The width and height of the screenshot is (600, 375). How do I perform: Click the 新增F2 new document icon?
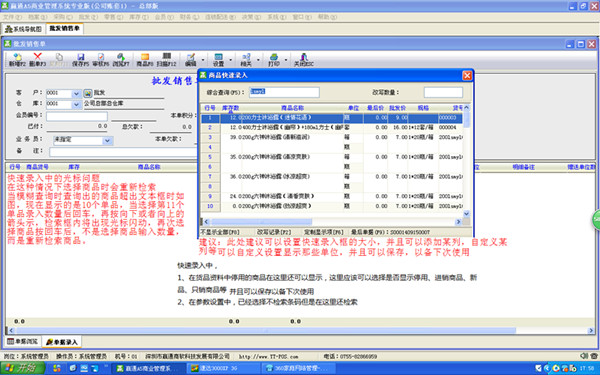17,60
